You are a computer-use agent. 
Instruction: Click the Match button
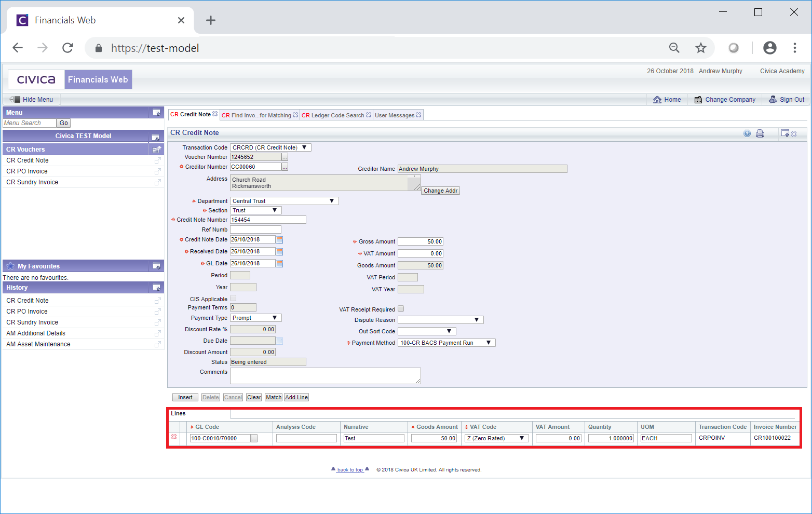point(274,397)
